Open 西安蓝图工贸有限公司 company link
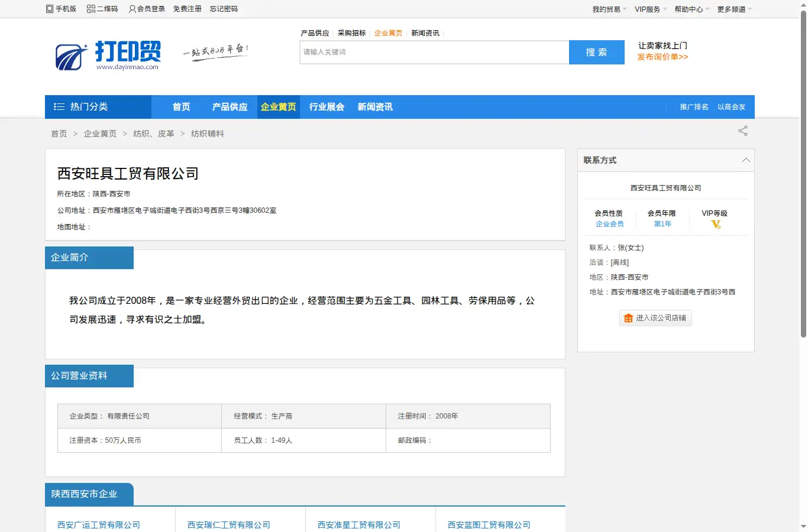Image resolution: width=808 pixels, height=532 pixels. coord(489,525)
